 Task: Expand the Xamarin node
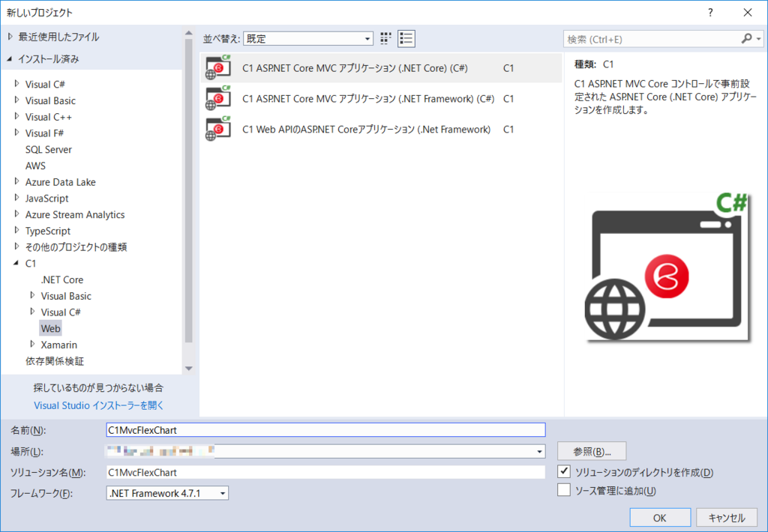coord(33,344)
